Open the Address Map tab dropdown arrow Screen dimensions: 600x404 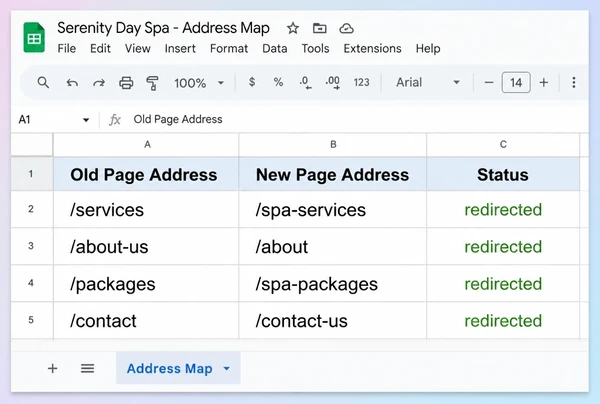click(x=227, y=369)
